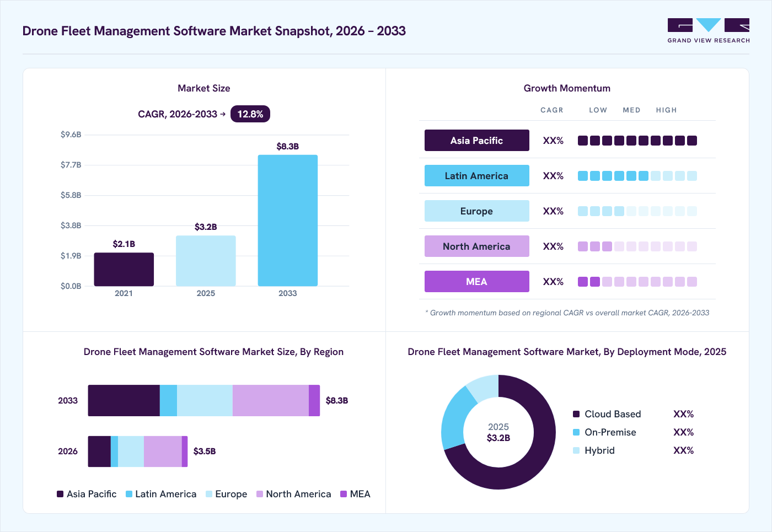Viewport: 772px width, 532px height.
Task: Click MEA growth momentum indicator blocks
Action: tap(637, 282)
